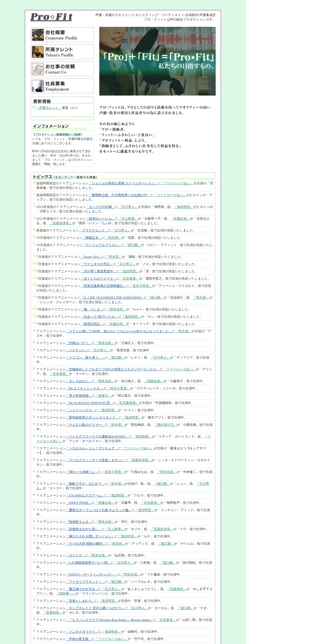322x644 pixels.
Task: Open シャドーハウス link
Action: point(80,410)
